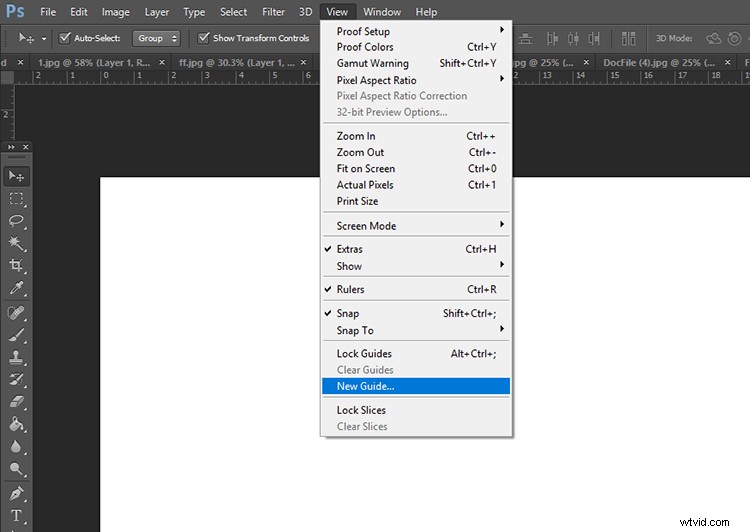Select the Paint Bucket tool

[x=16, y=424]
